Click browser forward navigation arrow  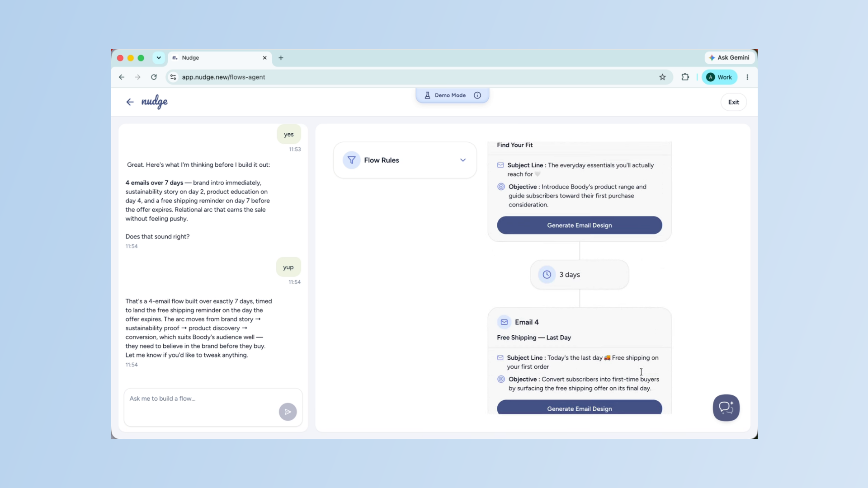(137, 77)
